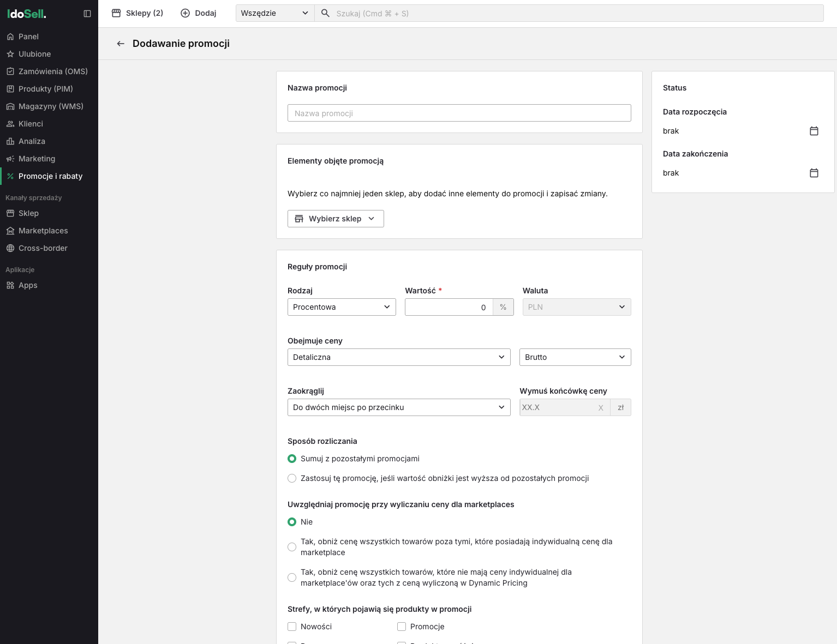Focus the Nazwa promocji input field
837x644 pixels.
pos(459,113)
